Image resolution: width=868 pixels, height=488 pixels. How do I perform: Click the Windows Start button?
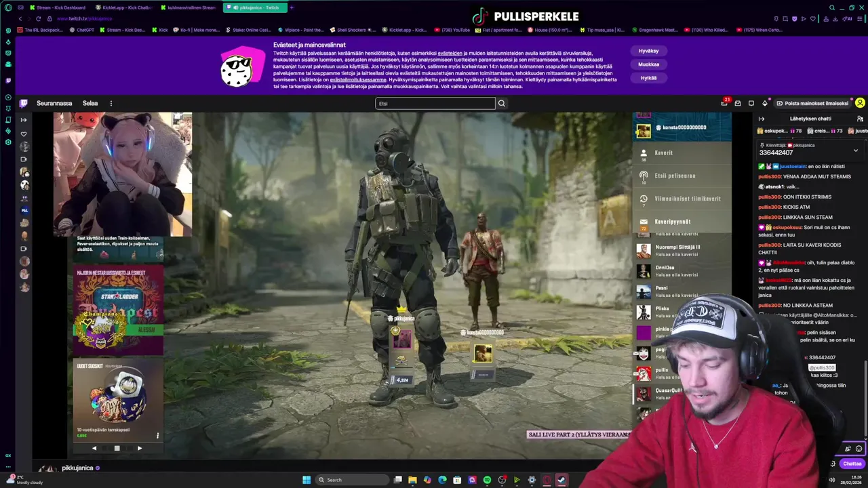click(x=307, y=480)
